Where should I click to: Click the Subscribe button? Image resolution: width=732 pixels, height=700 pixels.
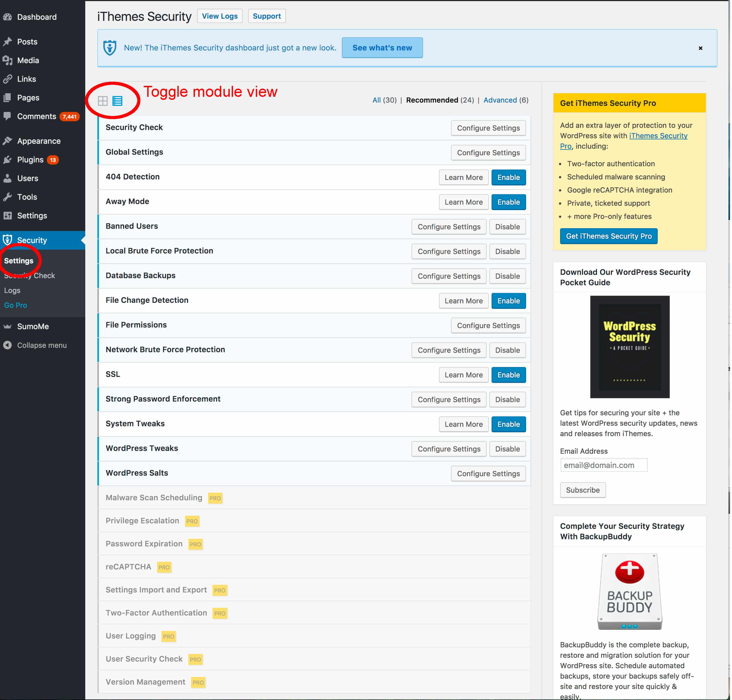pos(583,490)
